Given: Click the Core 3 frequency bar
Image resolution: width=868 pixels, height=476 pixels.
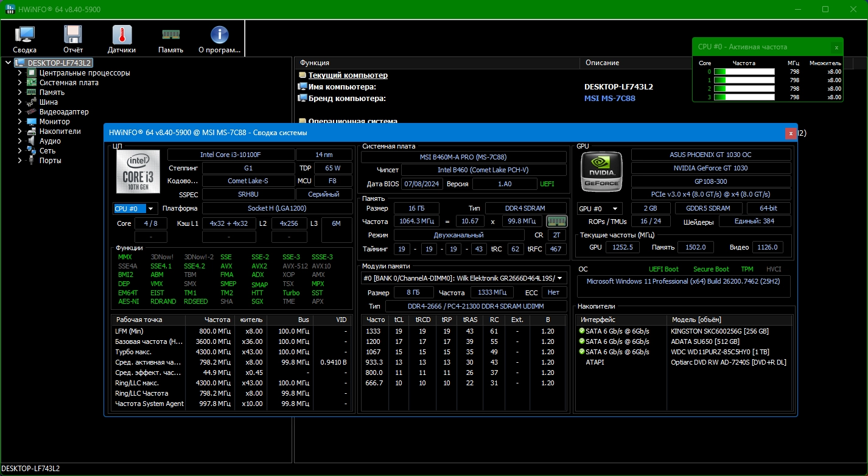Looking at the screenshot, I should point(744,97).
